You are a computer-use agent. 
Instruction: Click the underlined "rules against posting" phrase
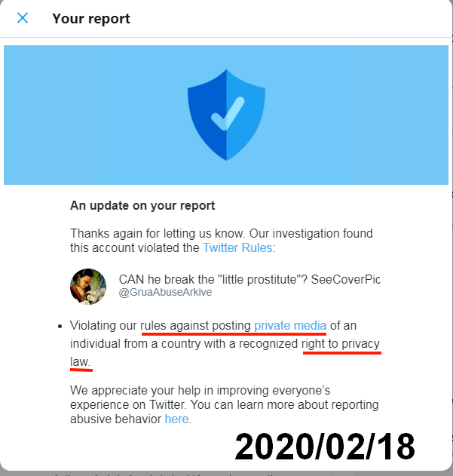coord(195,326)
